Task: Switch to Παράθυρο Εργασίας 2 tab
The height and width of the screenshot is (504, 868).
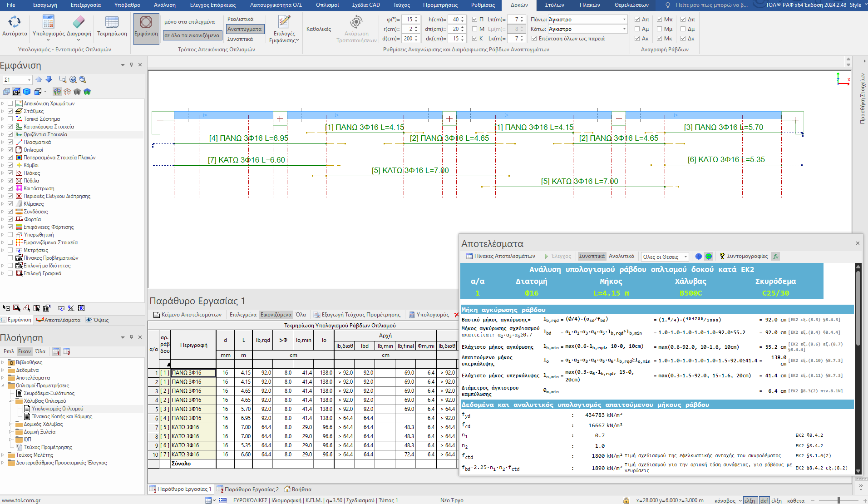Action: (x=248, y=489)
